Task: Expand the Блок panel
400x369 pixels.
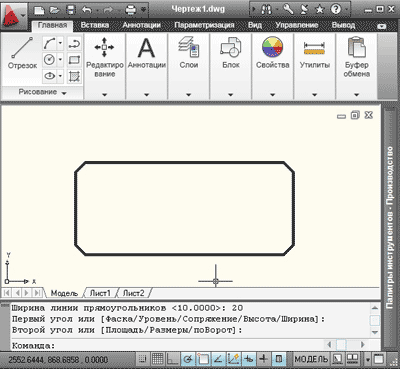Action: pyautogui.click(x=231, y=95)
